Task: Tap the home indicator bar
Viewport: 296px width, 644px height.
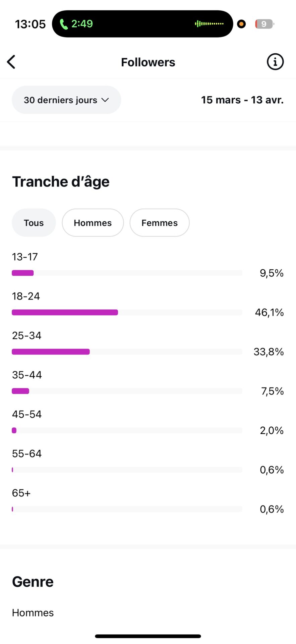Action: pos(148,636)
